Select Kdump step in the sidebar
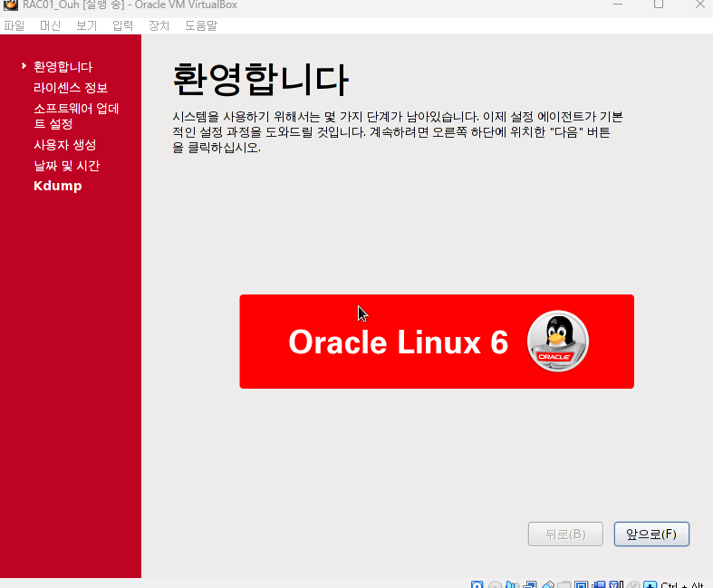 click(58, 186)
